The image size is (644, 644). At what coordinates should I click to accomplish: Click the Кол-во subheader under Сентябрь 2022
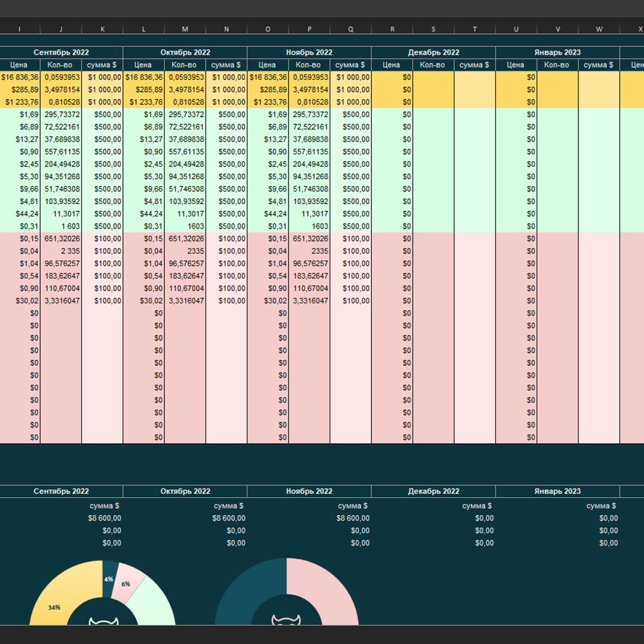click(x=60, y=65)
